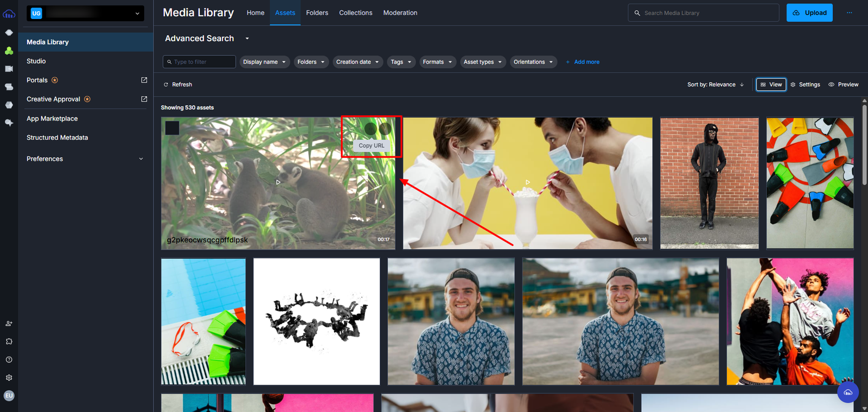Click the Add more filters link
This screenshot has width=868, height=412.
pyautogui.click(x=583, y=62)
